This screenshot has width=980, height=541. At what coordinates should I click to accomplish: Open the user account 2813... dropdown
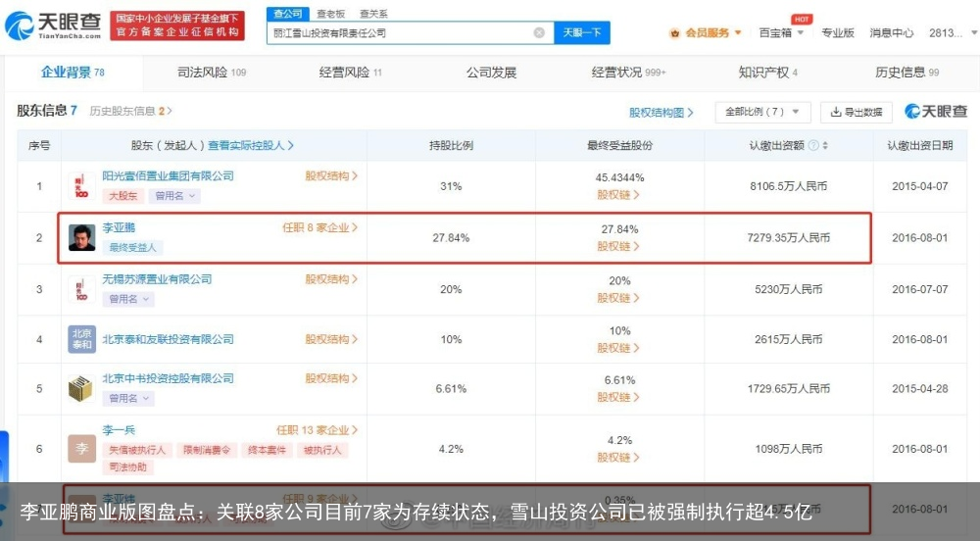(x=953, y=33)
